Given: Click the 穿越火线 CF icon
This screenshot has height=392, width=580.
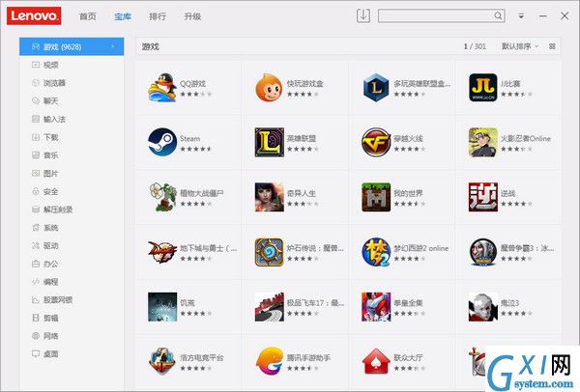Looking at the screenshot, I should 376,142.
